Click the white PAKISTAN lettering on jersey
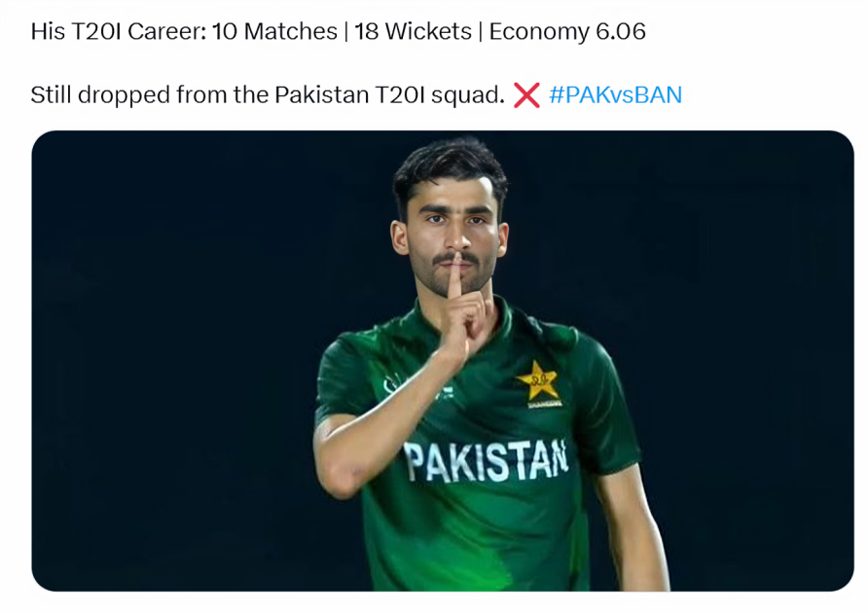Viewport: 868px width, 613px height. coord(486,460)
